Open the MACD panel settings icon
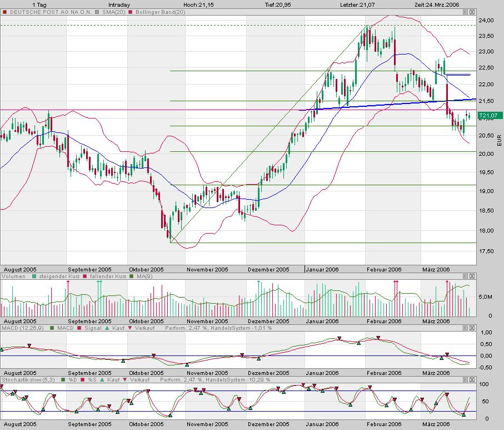This screenshot has width=504, height=430. point(465,328)
